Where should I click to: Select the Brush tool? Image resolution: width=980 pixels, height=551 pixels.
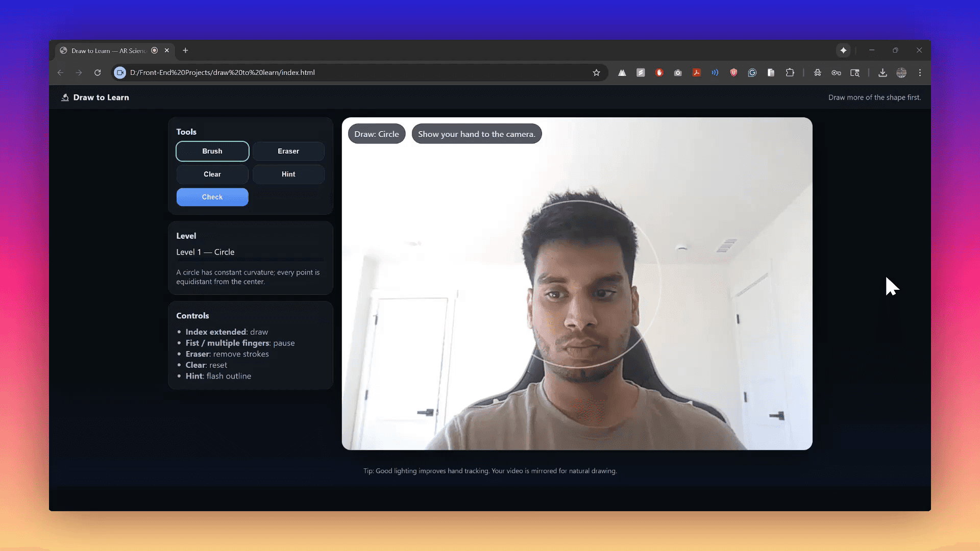pos(212,151)
